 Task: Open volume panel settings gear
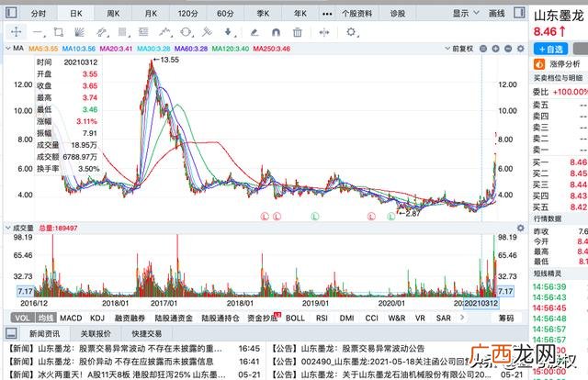(x=521, y=228)
